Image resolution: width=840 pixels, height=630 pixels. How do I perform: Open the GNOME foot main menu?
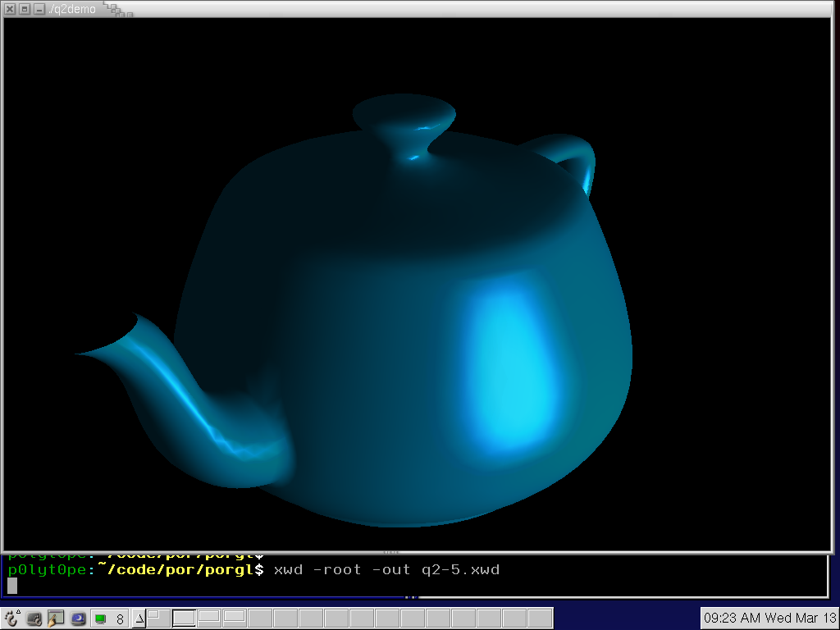click(11, 619)
